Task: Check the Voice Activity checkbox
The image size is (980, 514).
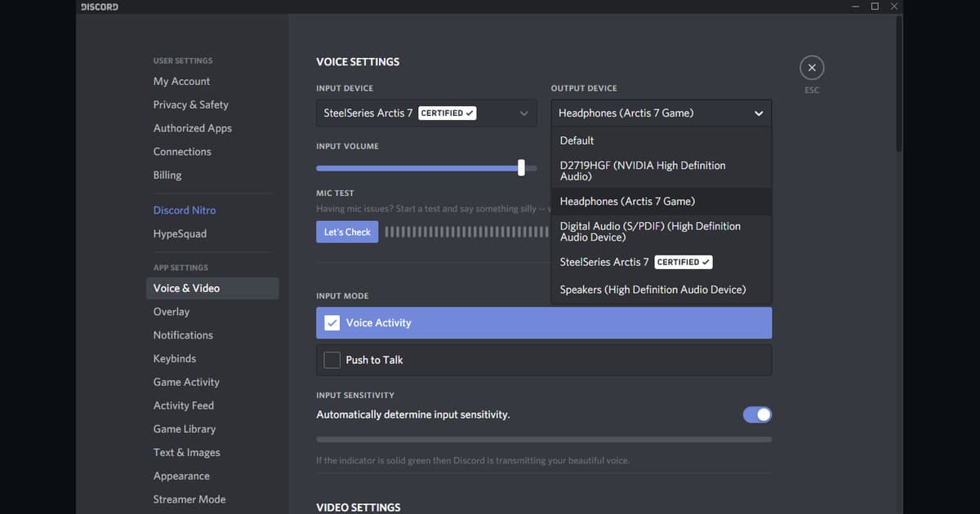Action: (x=332, y=323)
